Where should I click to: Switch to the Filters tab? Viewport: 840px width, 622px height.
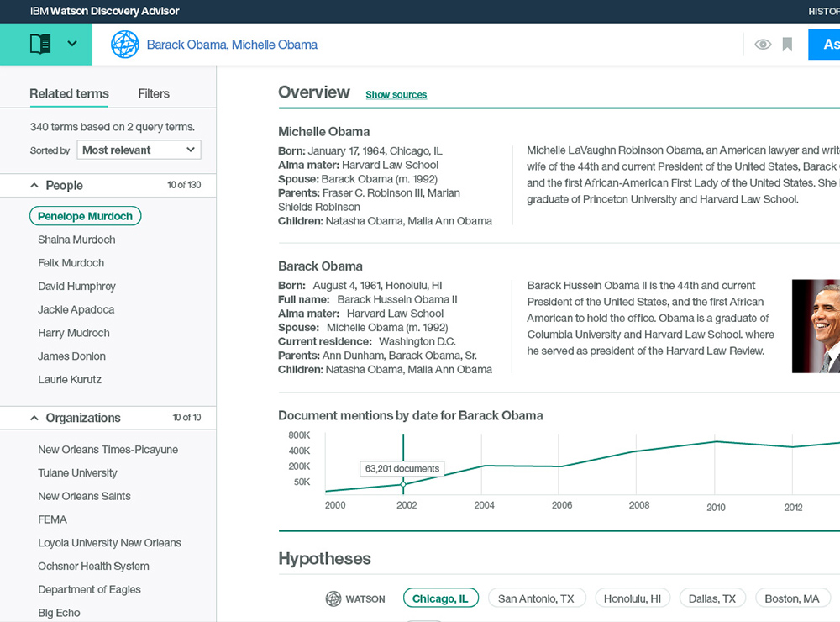tap(153, 93)
